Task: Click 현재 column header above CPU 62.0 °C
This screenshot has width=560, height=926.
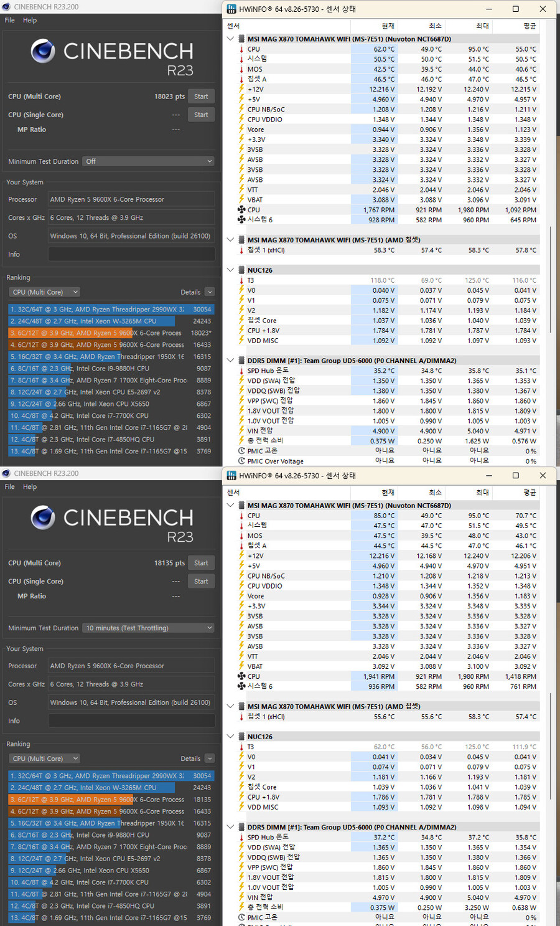Action: click(373, 26)
